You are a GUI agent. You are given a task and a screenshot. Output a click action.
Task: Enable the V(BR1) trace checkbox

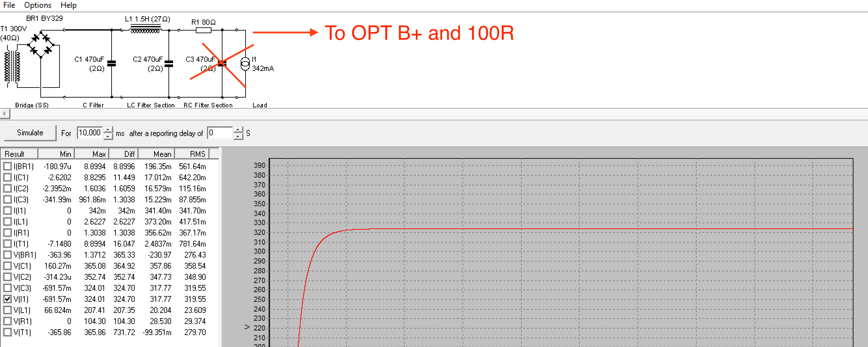[7, 255]
